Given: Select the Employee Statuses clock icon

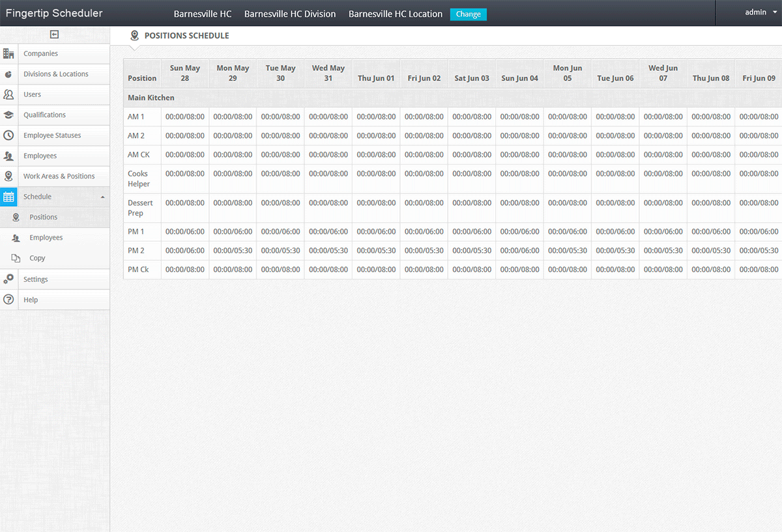Looking at the screenshot, I should tap(8, 135).
